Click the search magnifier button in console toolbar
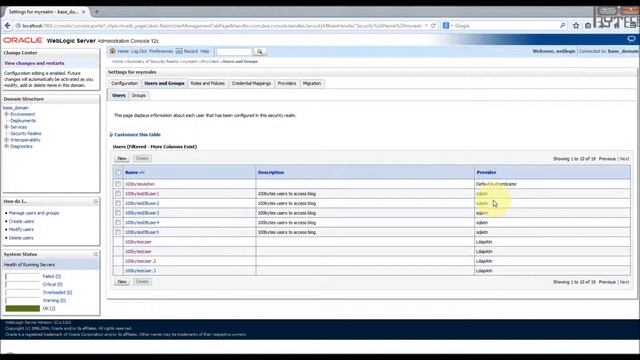Viewport: 640px width, 360px height. [x=260, y=51]
